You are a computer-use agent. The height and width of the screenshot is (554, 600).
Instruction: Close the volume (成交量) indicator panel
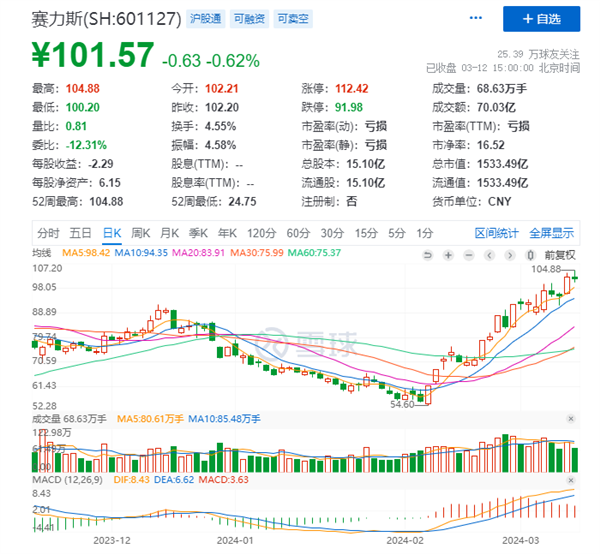(571, 417)
